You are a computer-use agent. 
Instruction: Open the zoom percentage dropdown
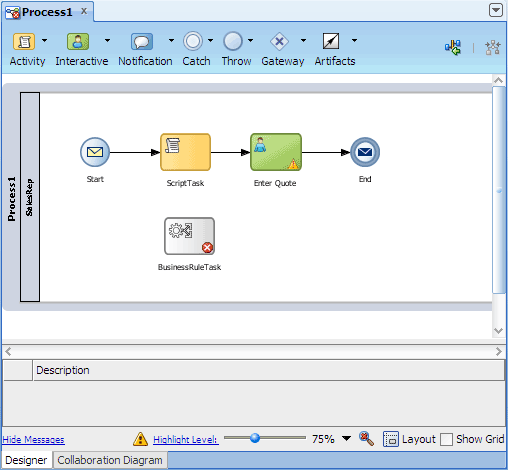[347, 438]
